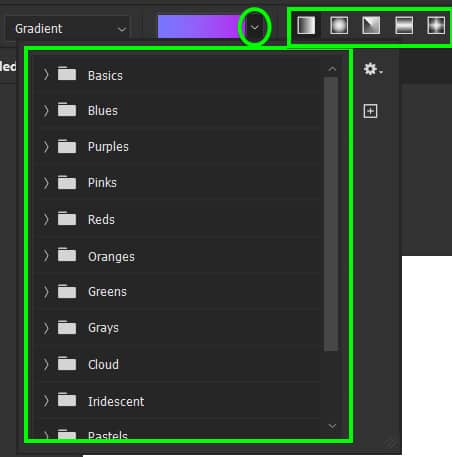This screenshot has height=457, width=452.
Task: Expand the Blues gradient folder
Action: click(46, 111)
